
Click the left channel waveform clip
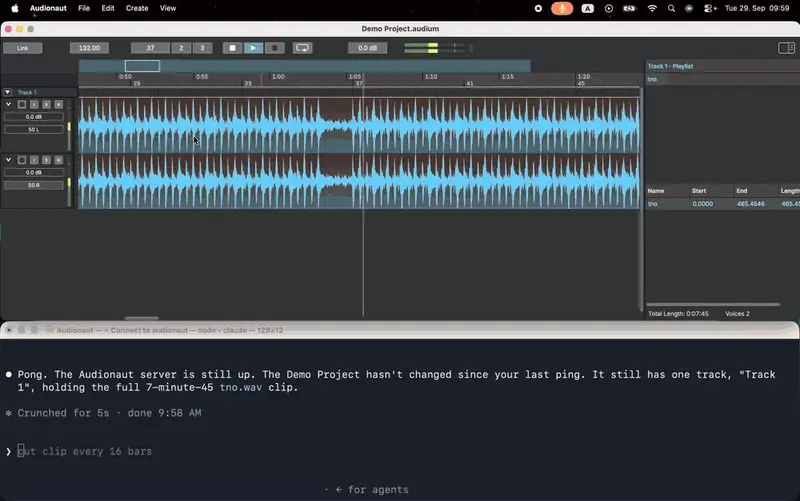(x=359, y=125)
